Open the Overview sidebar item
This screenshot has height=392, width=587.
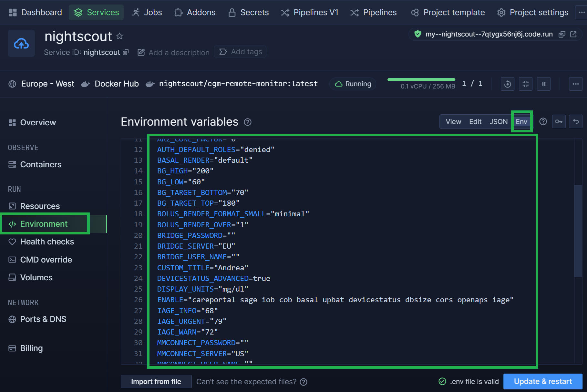[32, 122]
